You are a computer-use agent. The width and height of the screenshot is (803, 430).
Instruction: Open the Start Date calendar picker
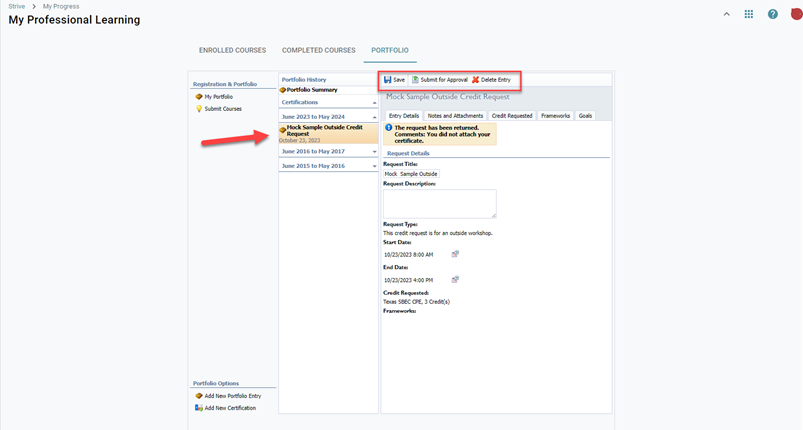point(455,255)
